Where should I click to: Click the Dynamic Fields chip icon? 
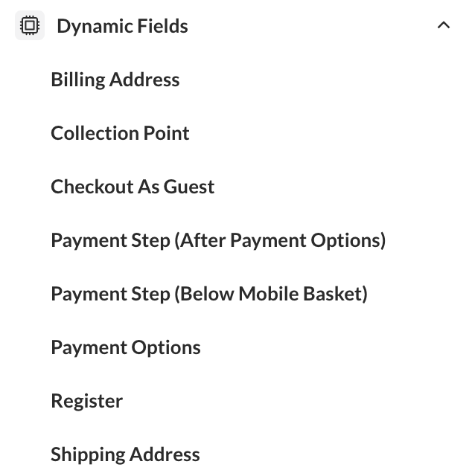30,26
